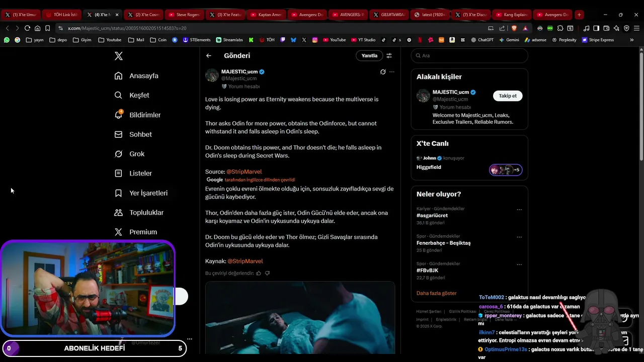644x362 pixels.
Task: Open the Brave VPN shield icon
Action: (x=626, y=28)
